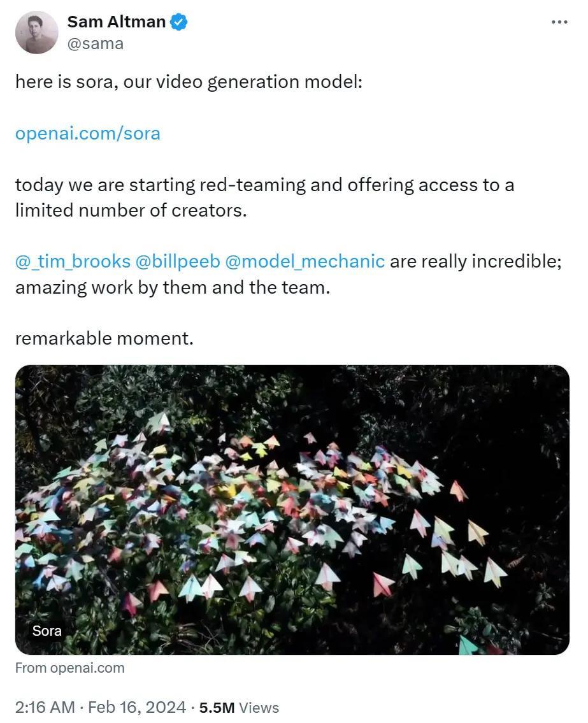The width and height of the screenshot is (588, 723).
Task: Click the avatar photo of the tweet author
Action: [x=36, y=31]
